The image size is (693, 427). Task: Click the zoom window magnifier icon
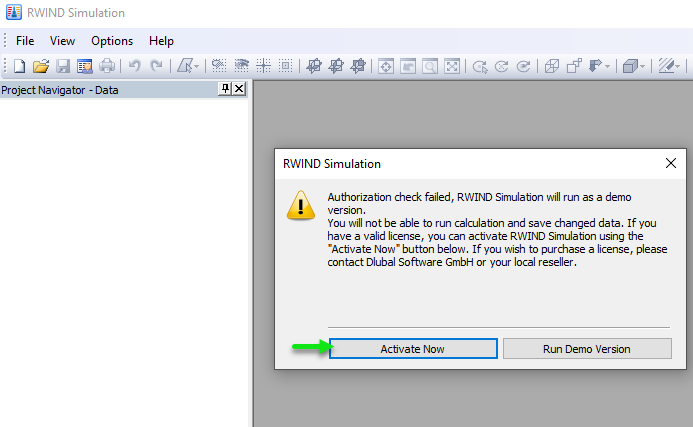pos(430,66)
